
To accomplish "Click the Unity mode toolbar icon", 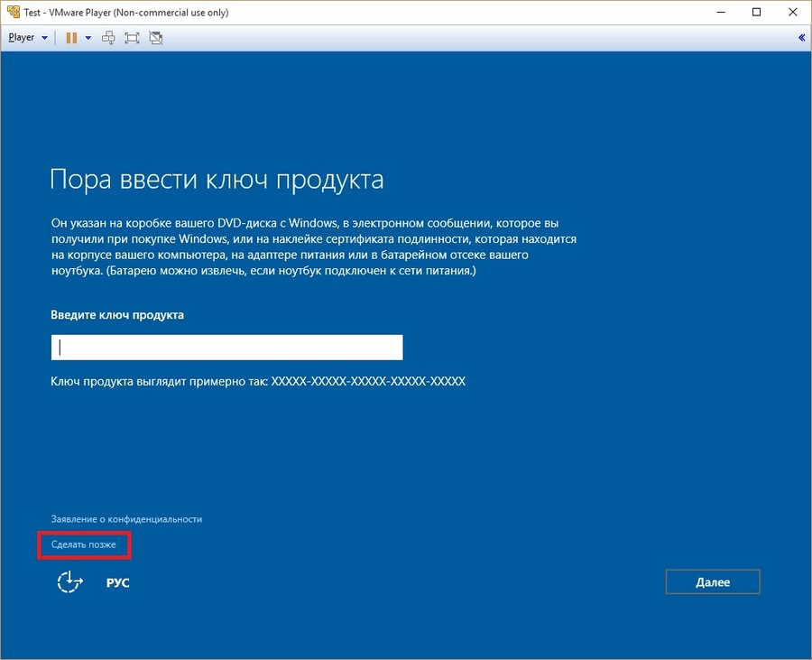I will click(155, 37).
